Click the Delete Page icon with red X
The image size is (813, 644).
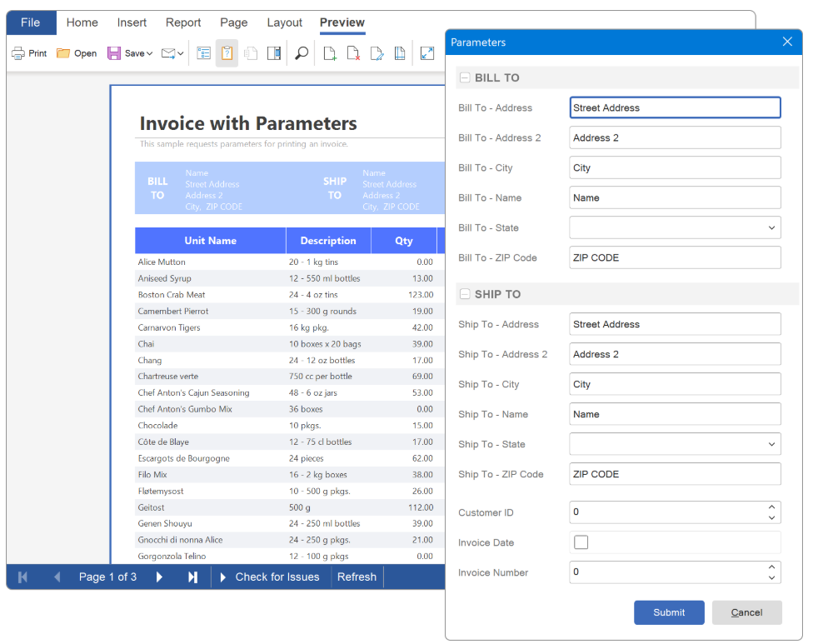coord(353,53)
